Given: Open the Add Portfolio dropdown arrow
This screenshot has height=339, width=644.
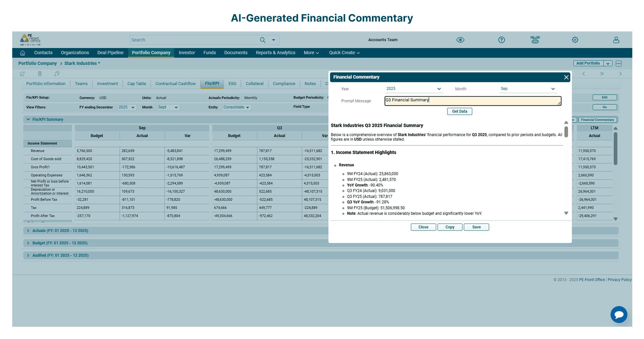Looking at the screenshot, I should pyautogui.click(x=608, y=63).
